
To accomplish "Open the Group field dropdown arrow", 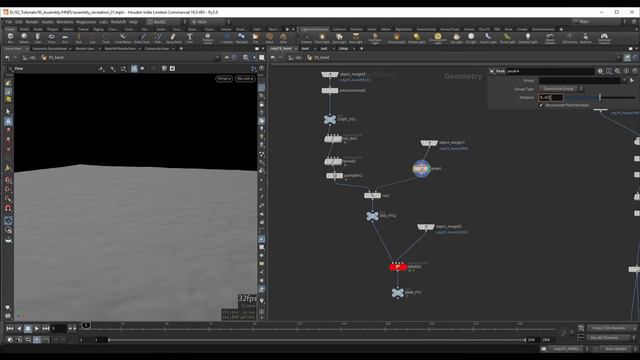I will tap(624, 80).
